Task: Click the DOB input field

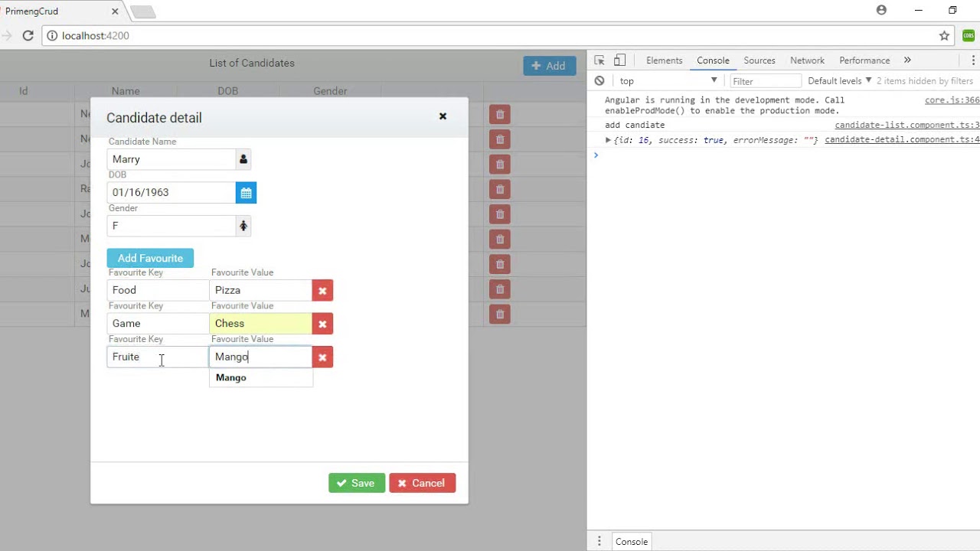Action: 171,193
